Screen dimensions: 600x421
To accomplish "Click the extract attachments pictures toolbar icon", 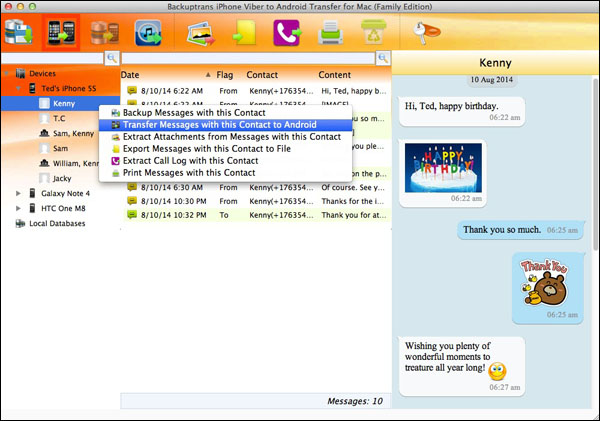I will (x=201, y=34).
